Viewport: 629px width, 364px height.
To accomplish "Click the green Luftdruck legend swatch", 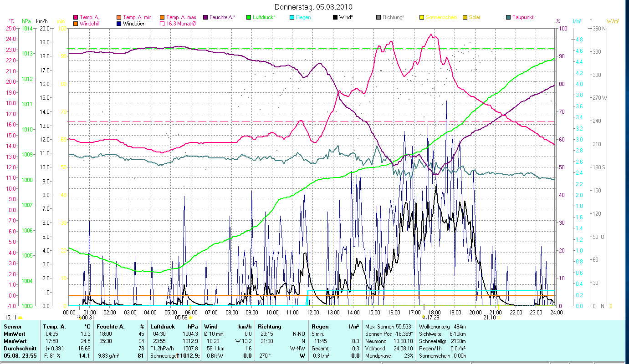I will click(249, 17).
